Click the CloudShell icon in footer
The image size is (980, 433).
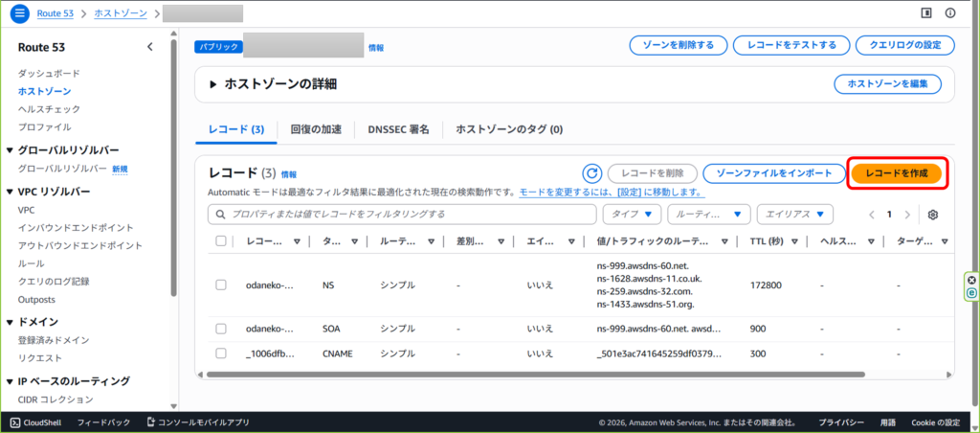pos(16,422)
